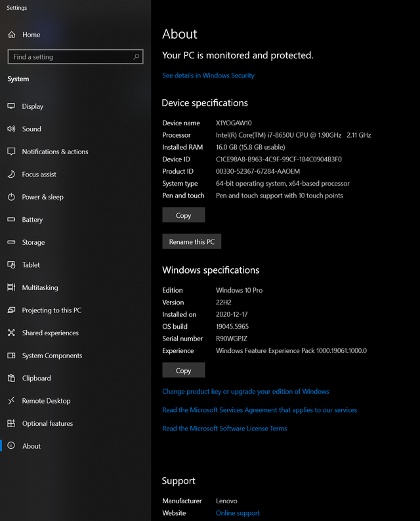Viewport: 420px width, 521px height.
Task: Click the Tablet icon
Action: 11,265
